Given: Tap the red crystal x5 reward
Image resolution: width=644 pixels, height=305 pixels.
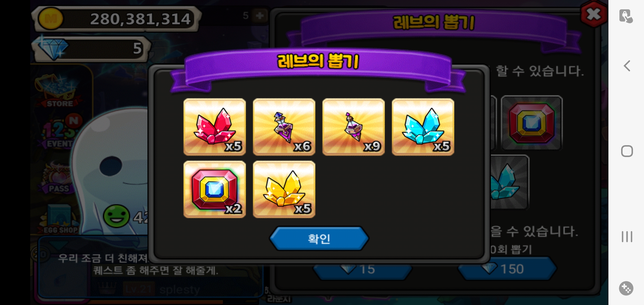Looking at the screenshot, I should coord(215,127).
